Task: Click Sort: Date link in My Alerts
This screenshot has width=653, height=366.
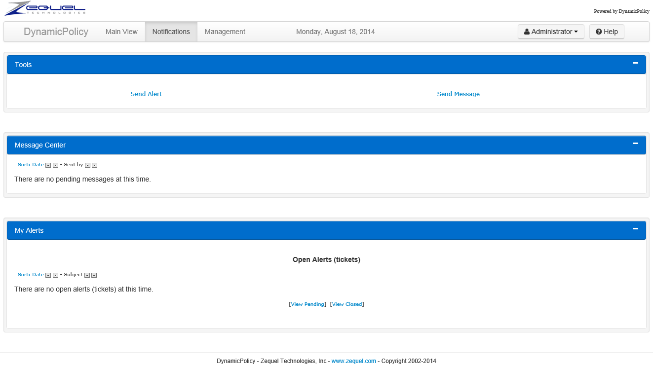Action: 30,275
